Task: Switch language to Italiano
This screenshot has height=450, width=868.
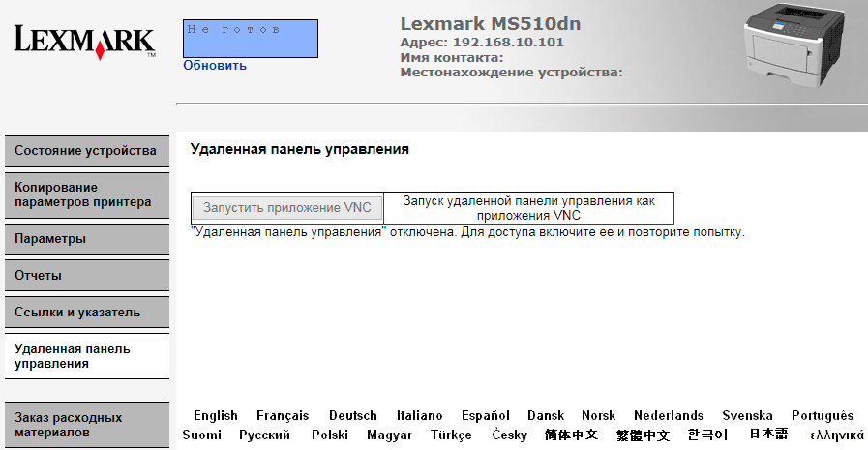Action: point(419,416)
